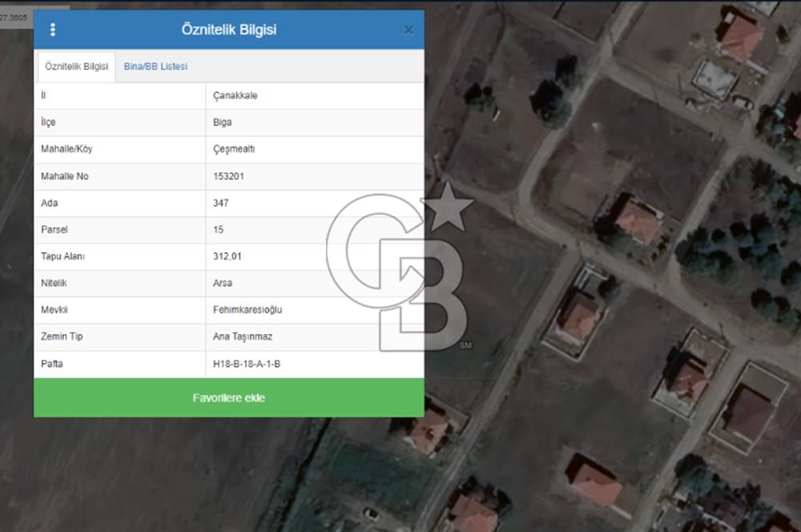Click the Çeşmealtı neighborhood value
This screenshot has height=532, width=801.
click(234, 149)
